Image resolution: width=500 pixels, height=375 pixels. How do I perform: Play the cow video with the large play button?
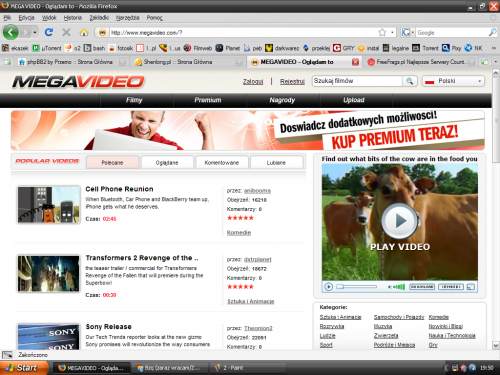tap(399, 221)
